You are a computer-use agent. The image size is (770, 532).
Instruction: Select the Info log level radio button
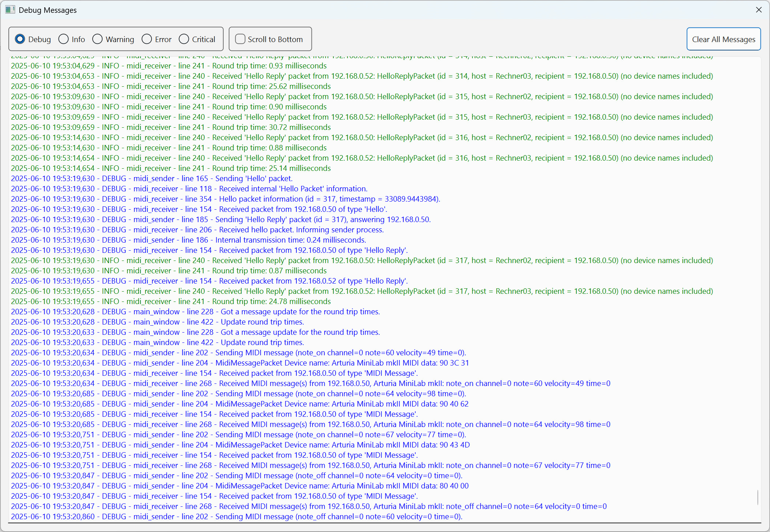[64, 39]
